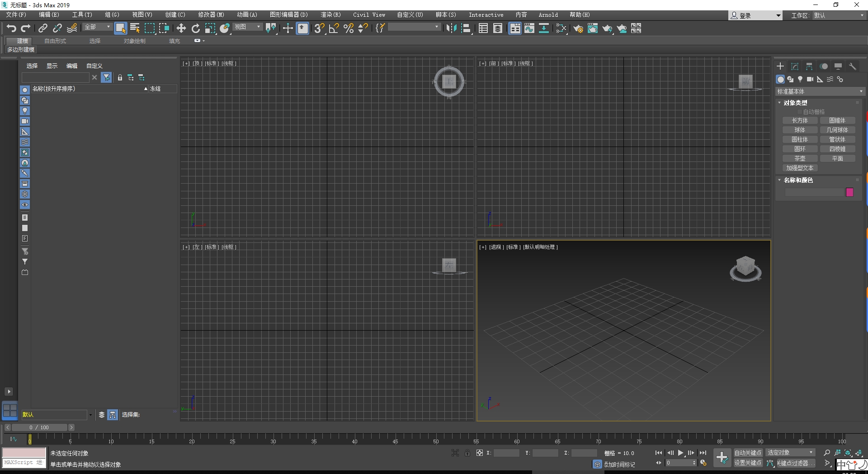Screen dimensions: 868x474
Task: Toggle the Angle Snap icon
Action: point(333,28)
